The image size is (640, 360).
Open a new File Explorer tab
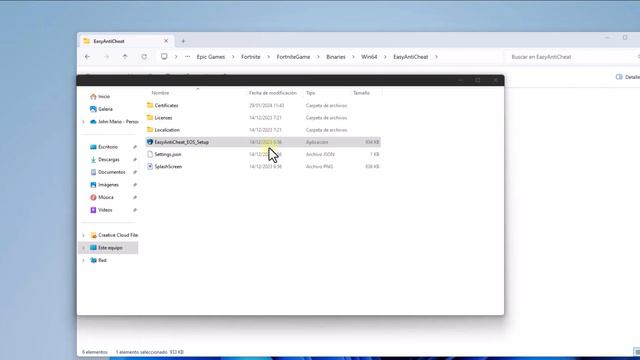pos(183,41)
